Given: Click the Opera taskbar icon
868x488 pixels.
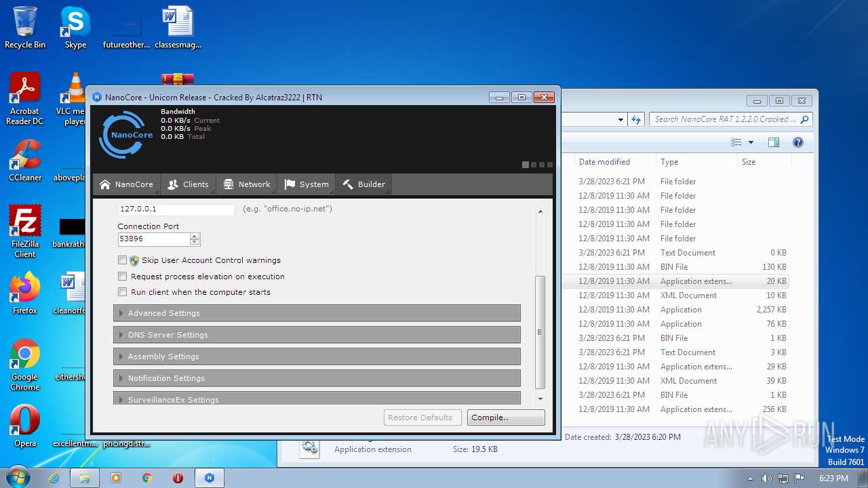Looking at the screenshot, I should (178, 478).
